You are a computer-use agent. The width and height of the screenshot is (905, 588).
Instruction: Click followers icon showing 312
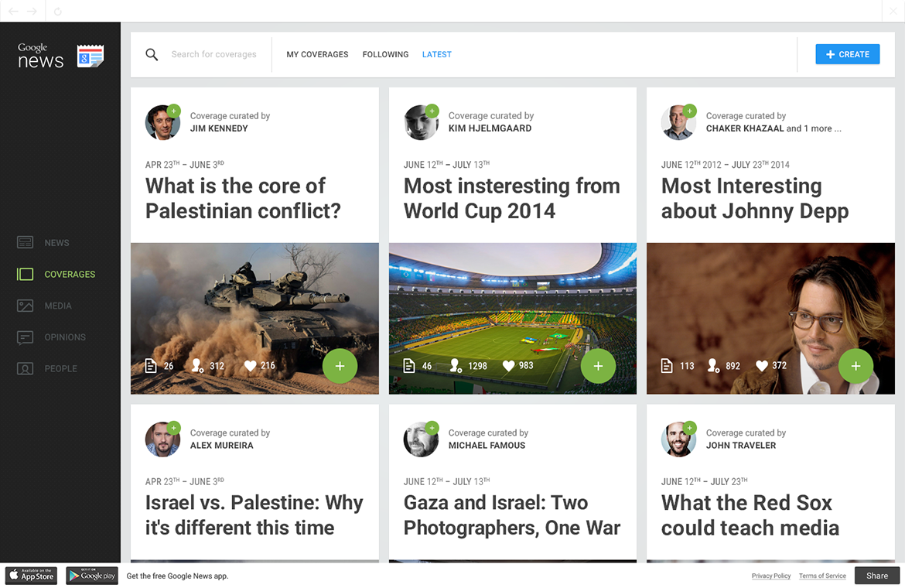196,365
